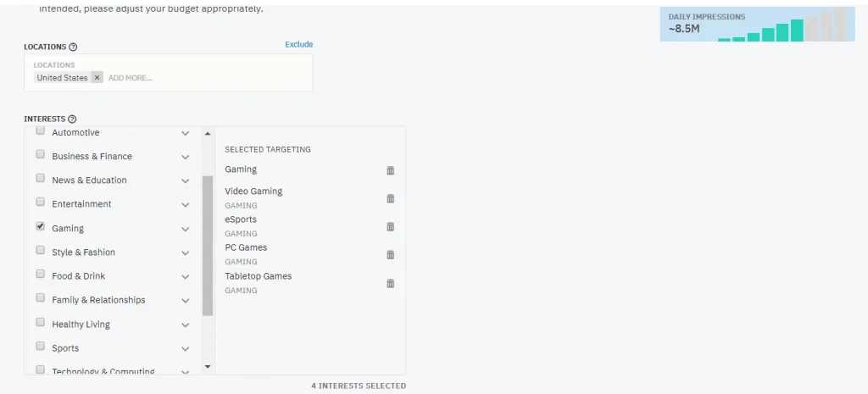Trash the Tabletop Games interest
868x394 pixels.
(390, 283)
